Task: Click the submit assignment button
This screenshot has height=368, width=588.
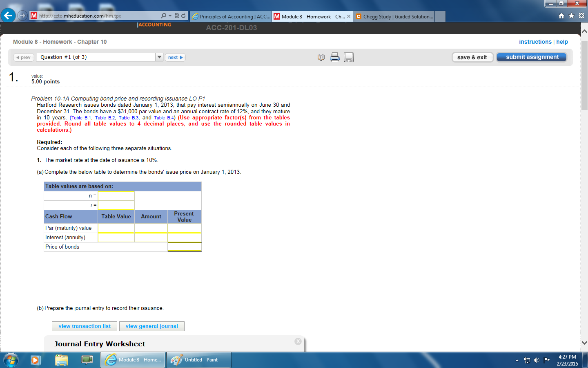Action: click(532, 57)
